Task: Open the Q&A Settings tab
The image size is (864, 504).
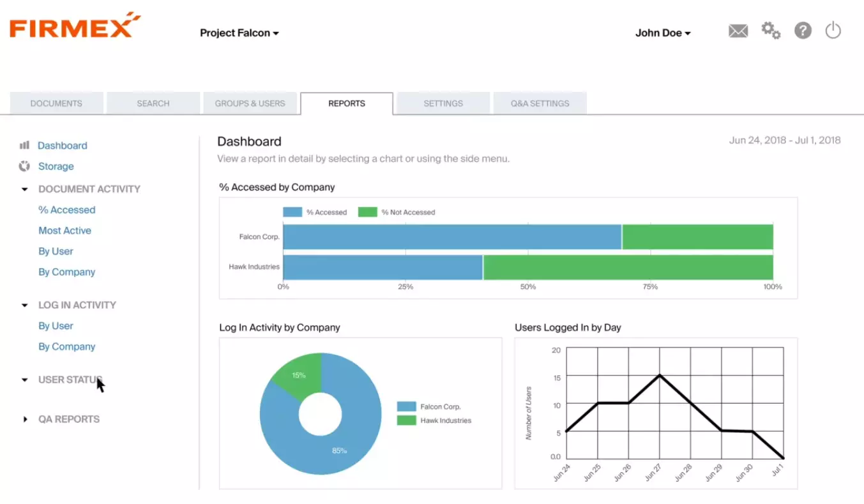Action: click(x=540, y=103)
